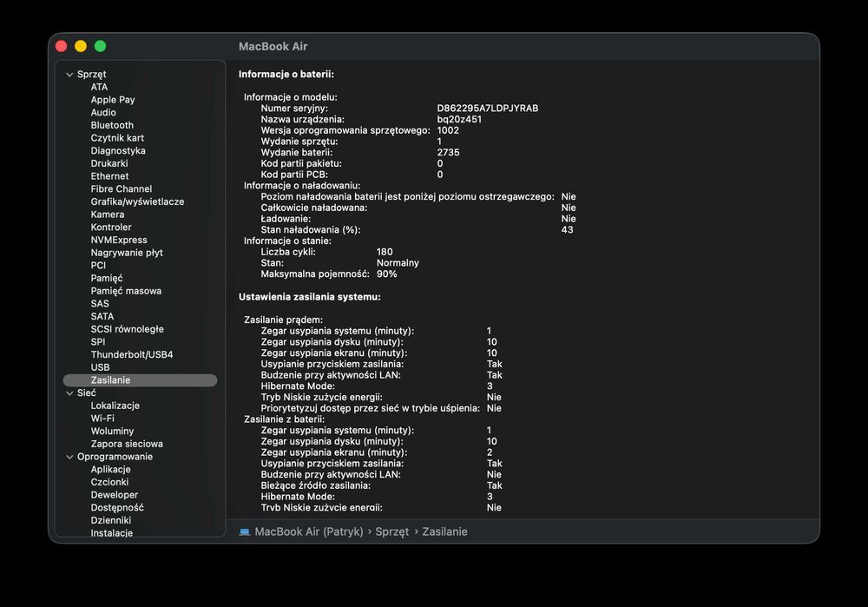Viewport: 868px width, 607px height.
Task: Select Bluetooth in the sidebar
Action: pos(112,125)
